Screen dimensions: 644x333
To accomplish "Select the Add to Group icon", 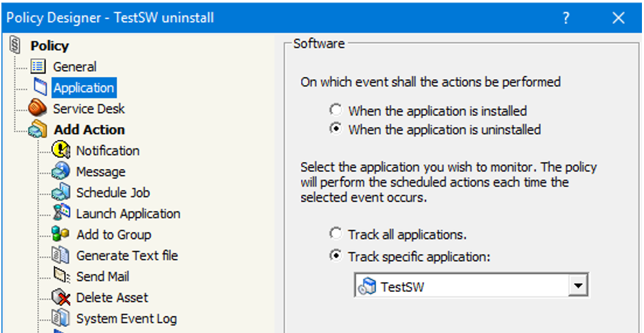I will click(61, 235).
